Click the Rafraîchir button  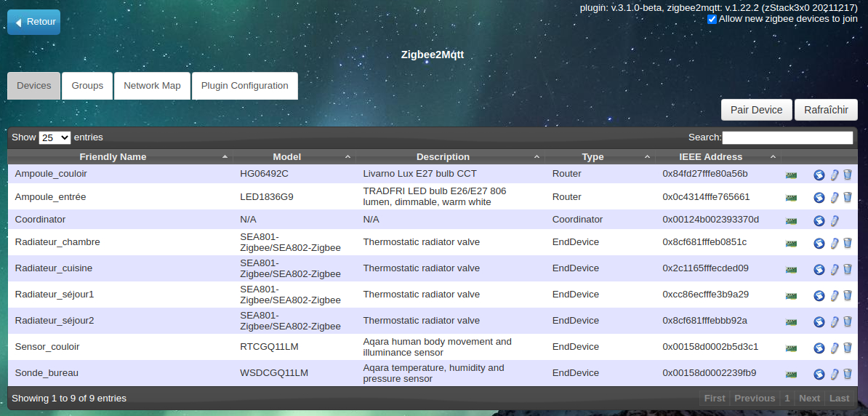click(826, 110)
